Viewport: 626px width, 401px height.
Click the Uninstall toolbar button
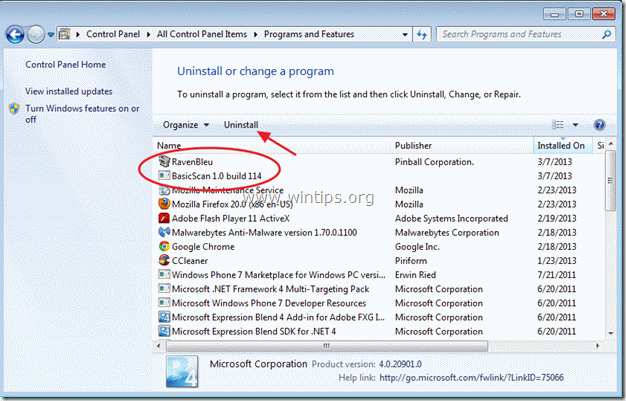click(x=241, y=125)
